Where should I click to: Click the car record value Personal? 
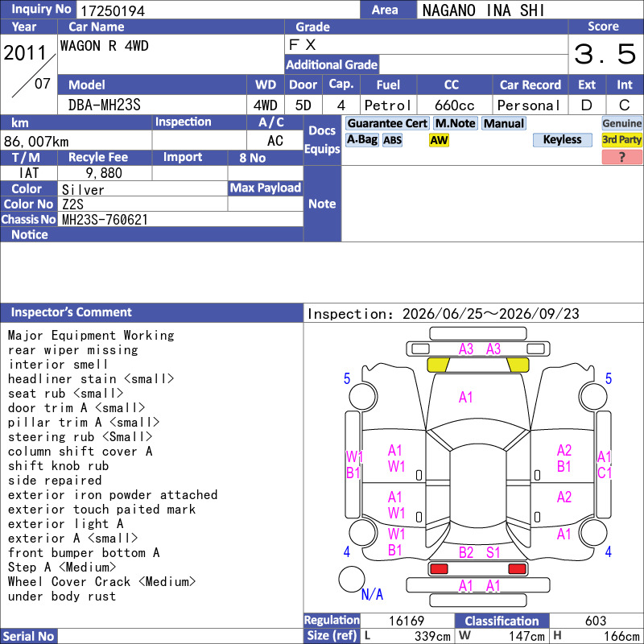529,105
